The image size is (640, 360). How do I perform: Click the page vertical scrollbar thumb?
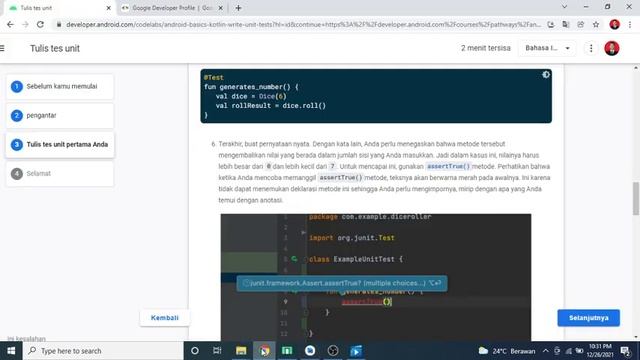pos(636,198)
